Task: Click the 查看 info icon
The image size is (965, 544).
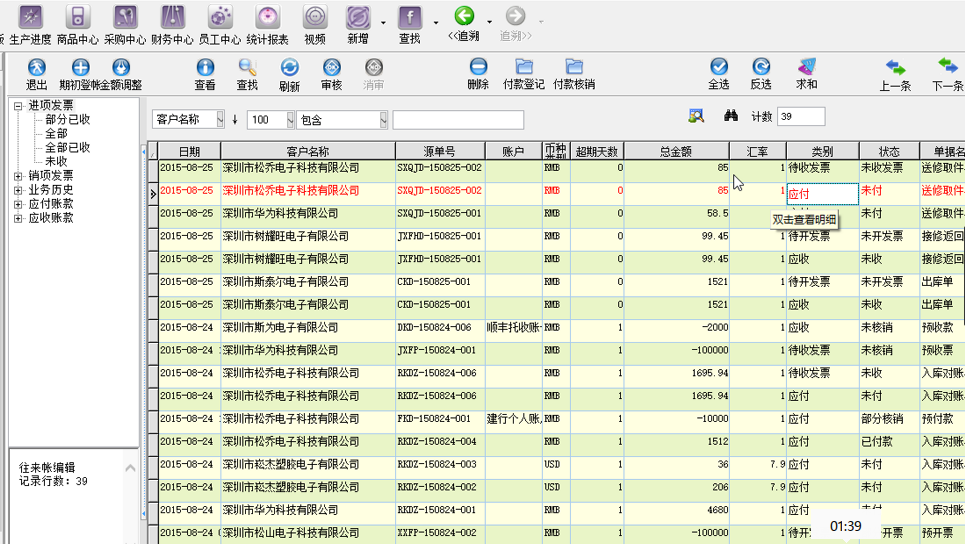Action: [205, 67]
